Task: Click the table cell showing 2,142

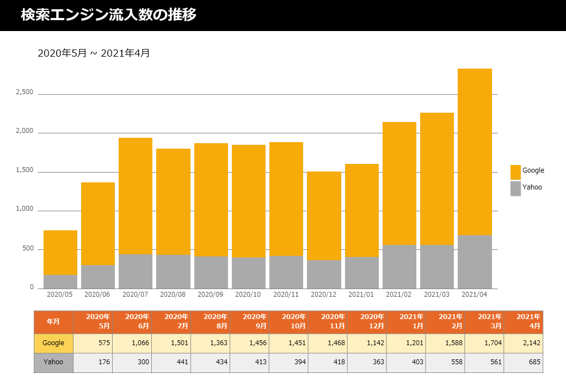Action: click(523, 343)
